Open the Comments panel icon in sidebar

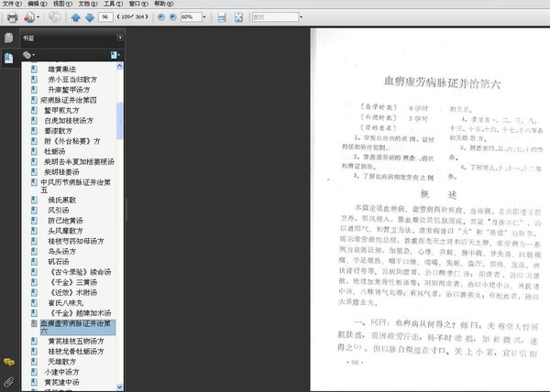(9, 362)
